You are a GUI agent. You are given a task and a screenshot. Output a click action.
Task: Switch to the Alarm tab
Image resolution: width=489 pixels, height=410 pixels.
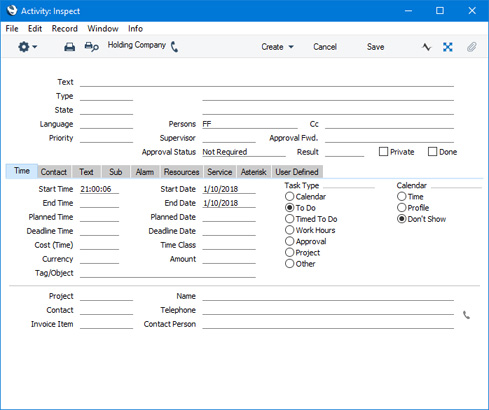pyautogui.click(x=145, y=172)
